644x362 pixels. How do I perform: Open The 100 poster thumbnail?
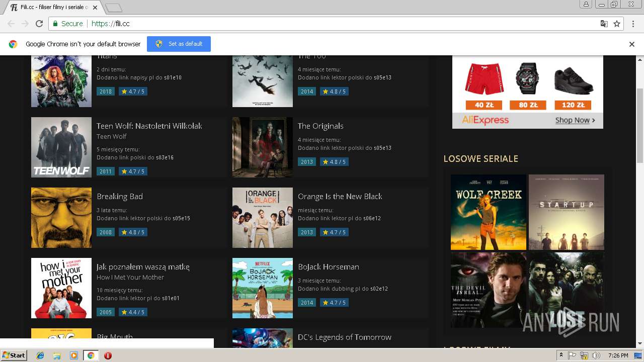pos(263,81)
